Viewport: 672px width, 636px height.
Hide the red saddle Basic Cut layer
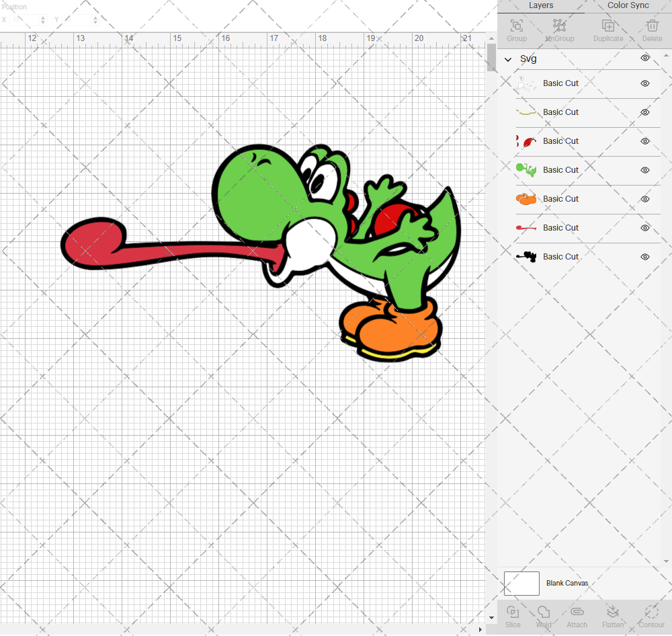(x=645, y=141)
